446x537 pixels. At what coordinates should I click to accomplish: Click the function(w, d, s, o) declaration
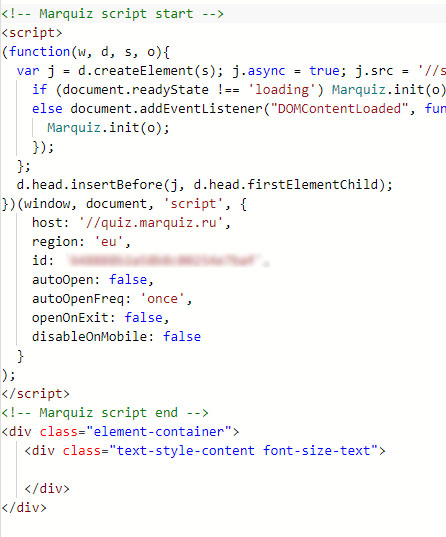(86, 52)
